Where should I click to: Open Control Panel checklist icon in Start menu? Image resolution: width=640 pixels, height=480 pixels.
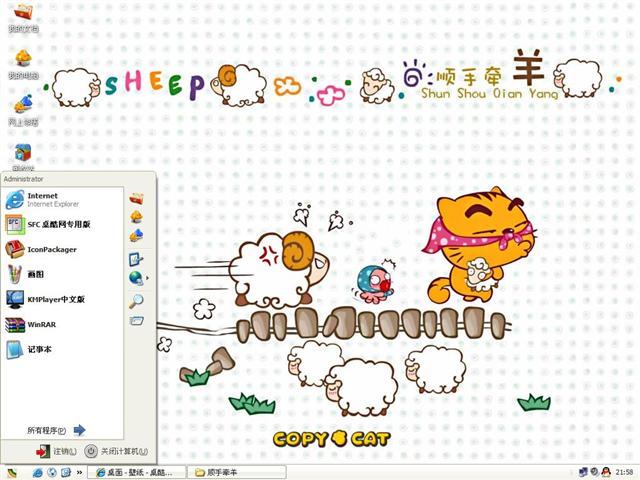136,259
